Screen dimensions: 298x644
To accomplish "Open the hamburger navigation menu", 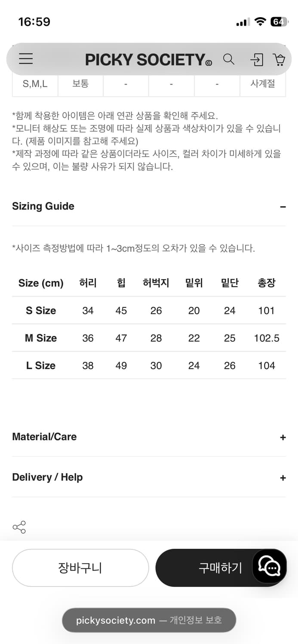I will (x=26, y=59).
